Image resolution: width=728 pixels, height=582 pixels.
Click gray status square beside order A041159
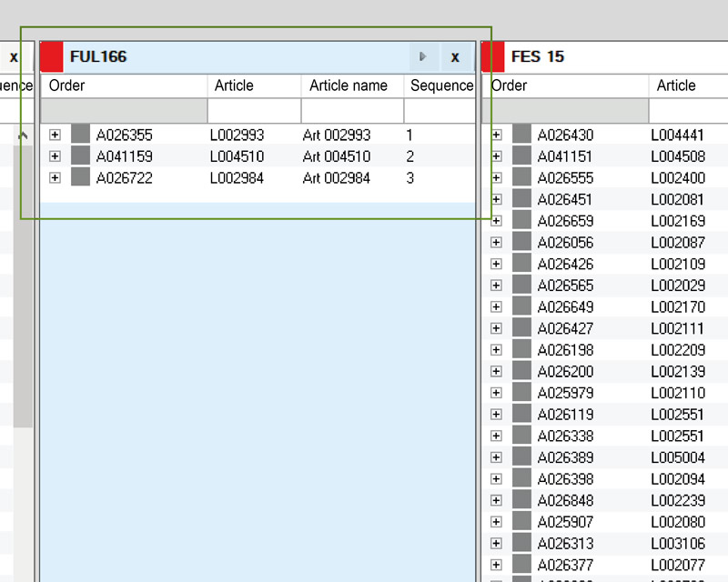(x=80, y=156)
